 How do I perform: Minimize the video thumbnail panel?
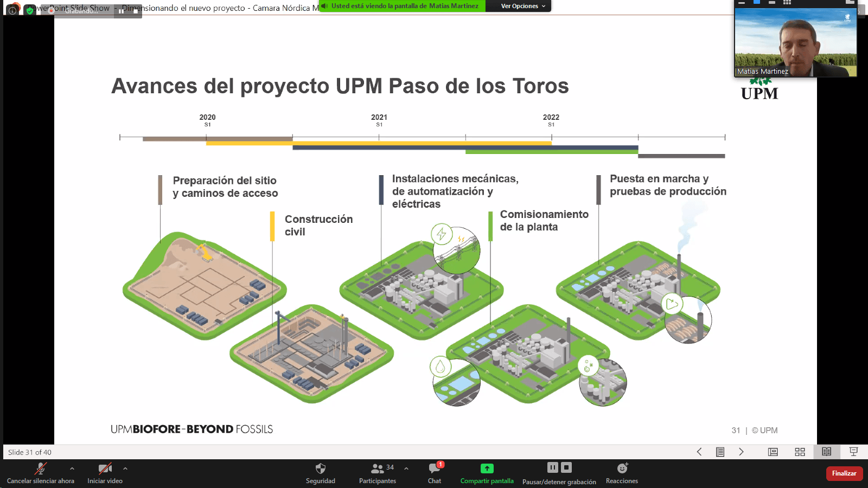pyautogui.click(x=742, y=3)
